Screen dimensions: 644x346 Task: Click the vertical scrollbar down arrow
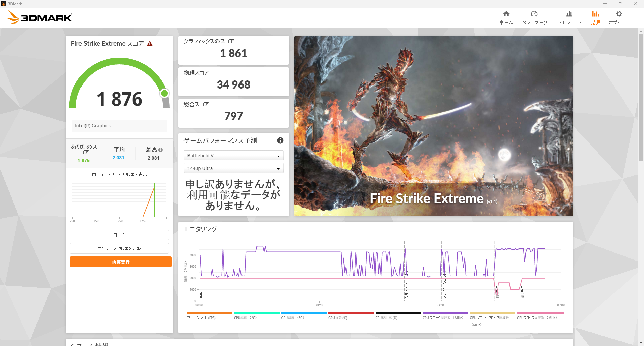click(641, 343)
